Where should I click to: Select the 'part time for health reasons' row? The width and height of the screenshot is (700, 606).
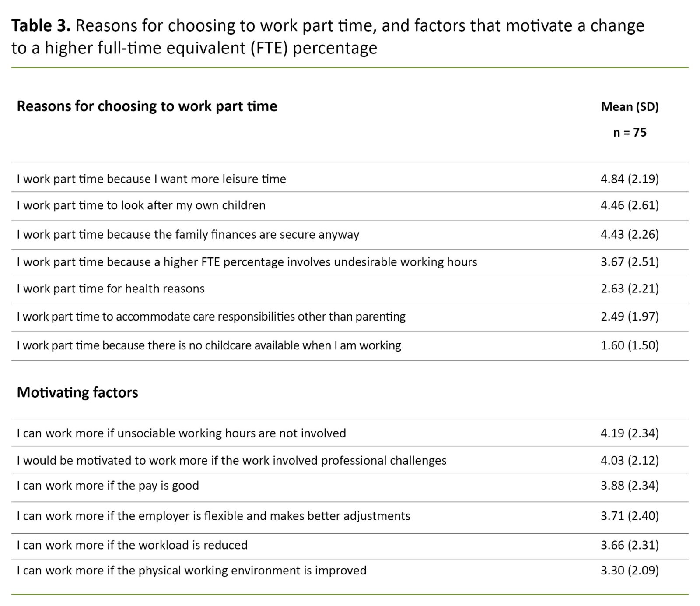point(111,289)
